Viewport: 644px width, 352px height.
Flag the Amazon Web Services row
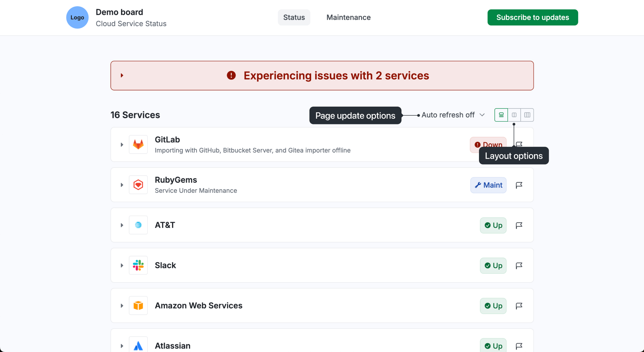click(519, 306)
